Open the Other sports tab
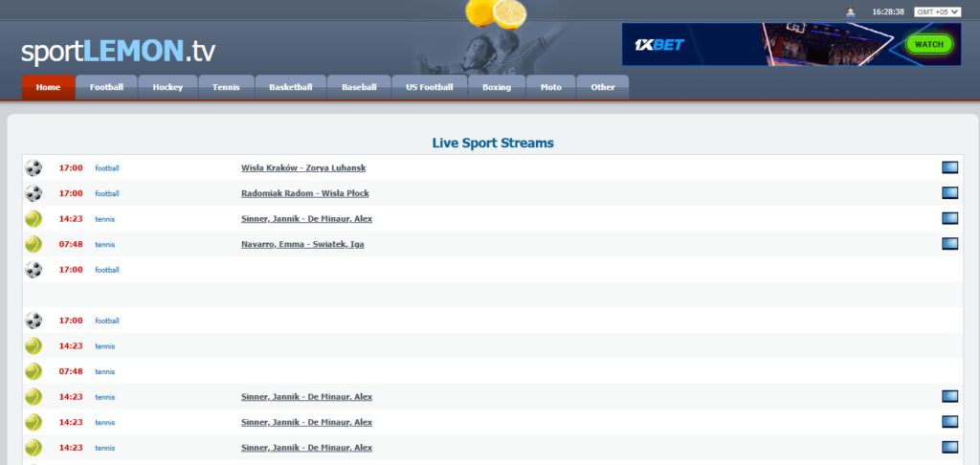The image size is (980, 465). click(603, 87)
